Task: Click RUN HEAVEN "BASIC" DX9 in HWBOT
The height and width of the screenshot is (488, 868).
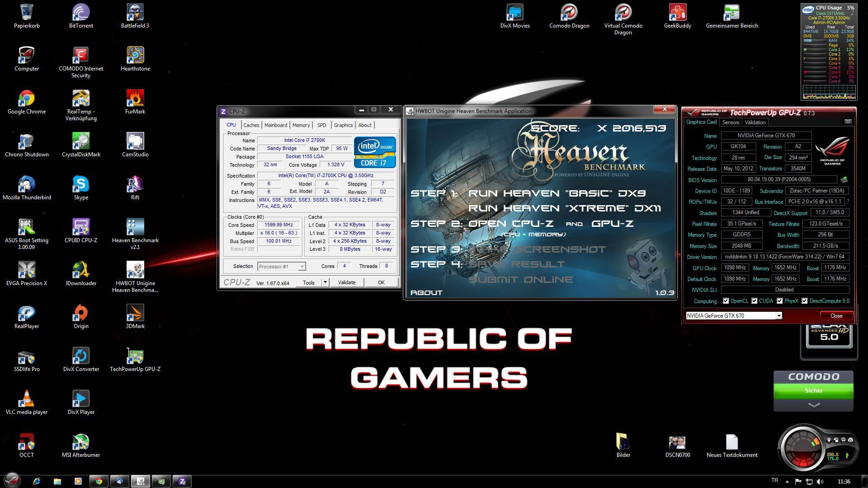Action: (x=557, y=193)
